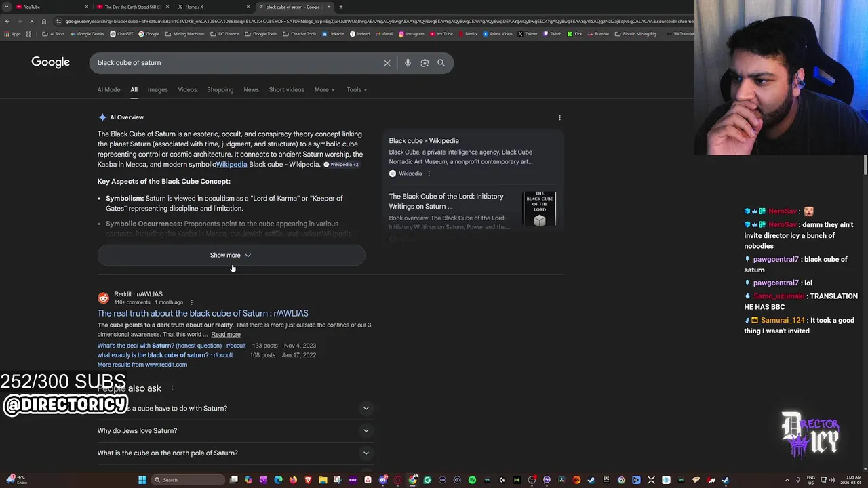Open 'The Black Cube of the Lord' card

(473, 211)
